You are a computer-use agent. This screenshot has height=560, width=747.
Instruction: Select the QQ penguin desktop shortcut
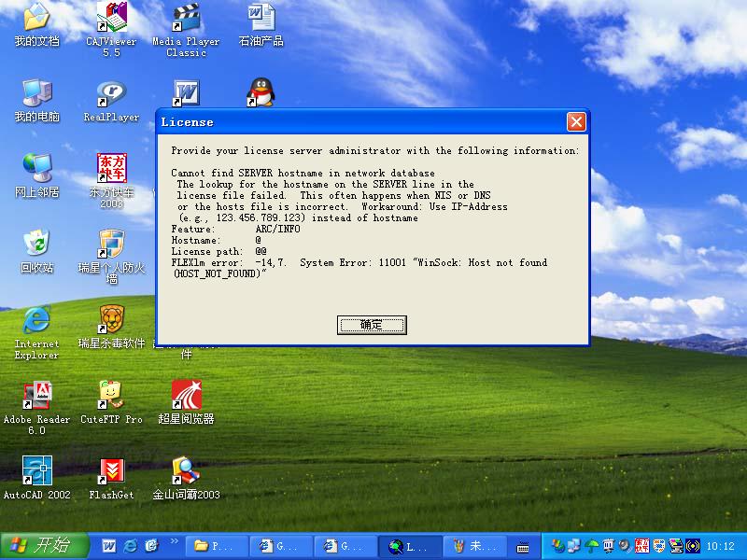(x=261, y=92)
